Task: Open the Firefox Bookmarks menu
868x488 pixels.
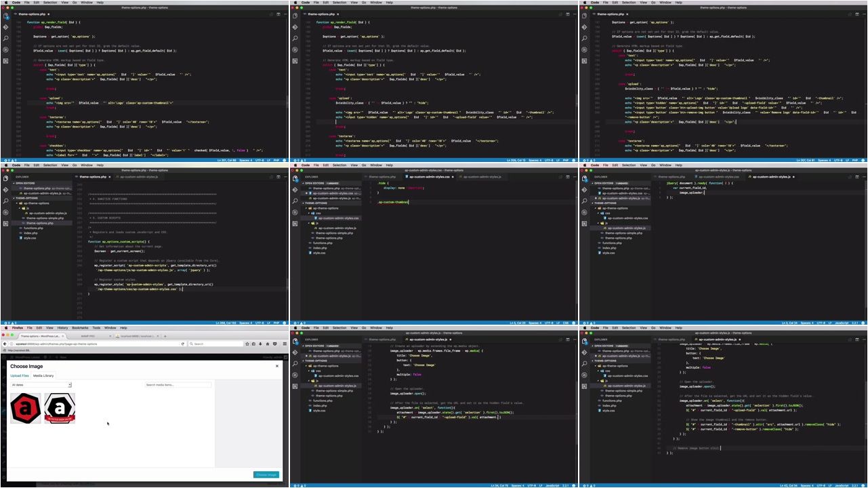Action: click(80, 328)
